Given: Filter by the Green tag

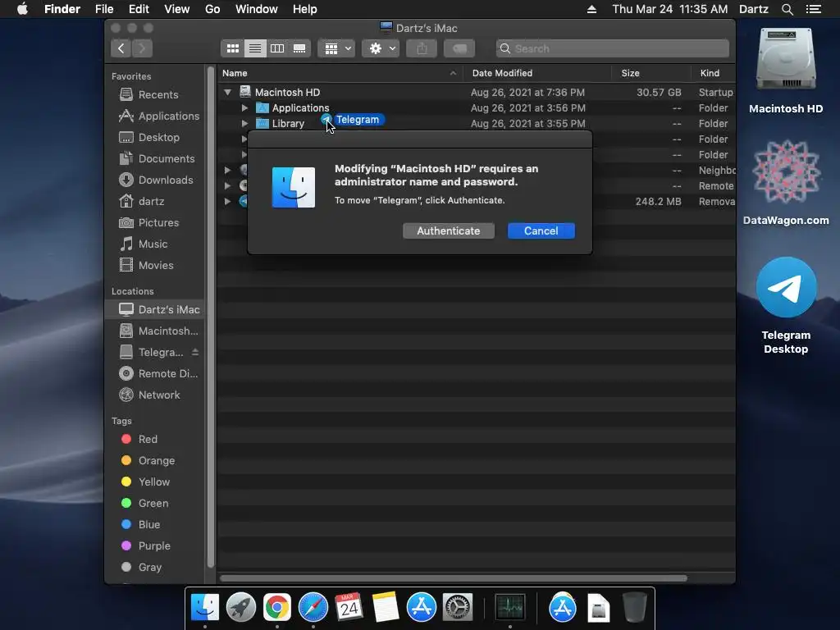Looking at the screenshot, I should 144,504.
